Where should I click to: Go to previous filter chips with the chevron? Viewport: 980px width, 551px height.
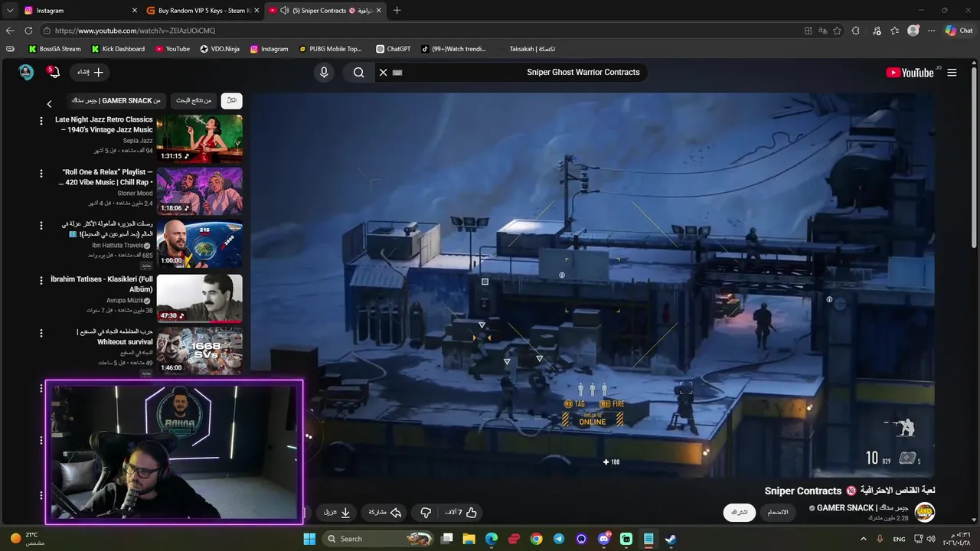50,104
